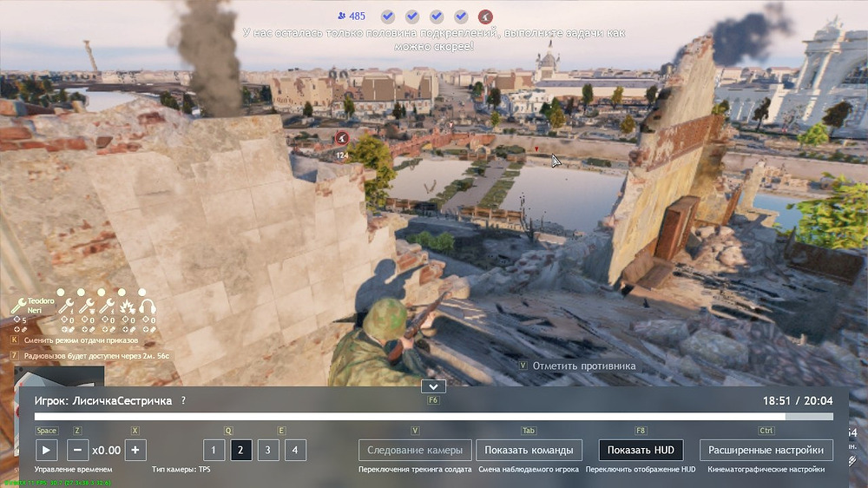
Task: Select camera type 2
Action: (241, 450)
